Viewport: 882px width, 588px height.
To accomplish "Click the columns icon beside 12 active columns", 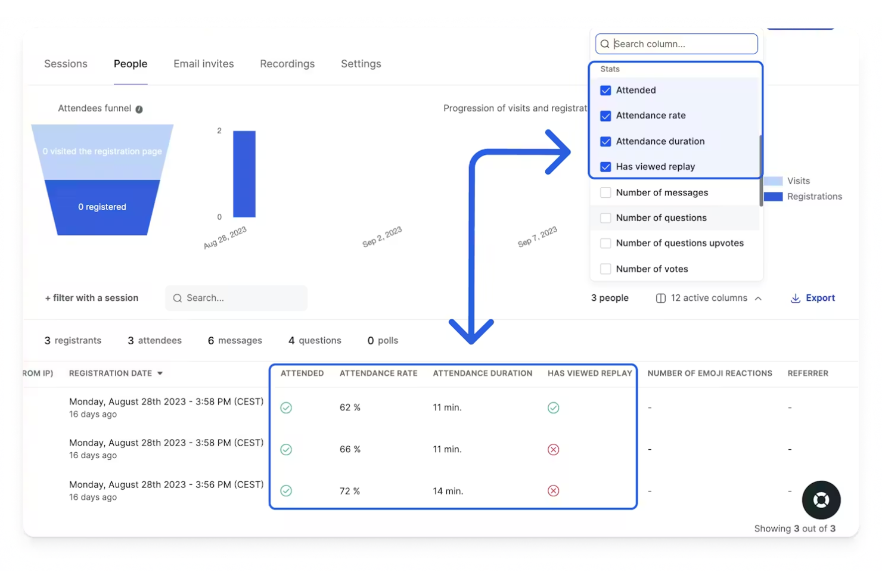I will pos(661,298).
